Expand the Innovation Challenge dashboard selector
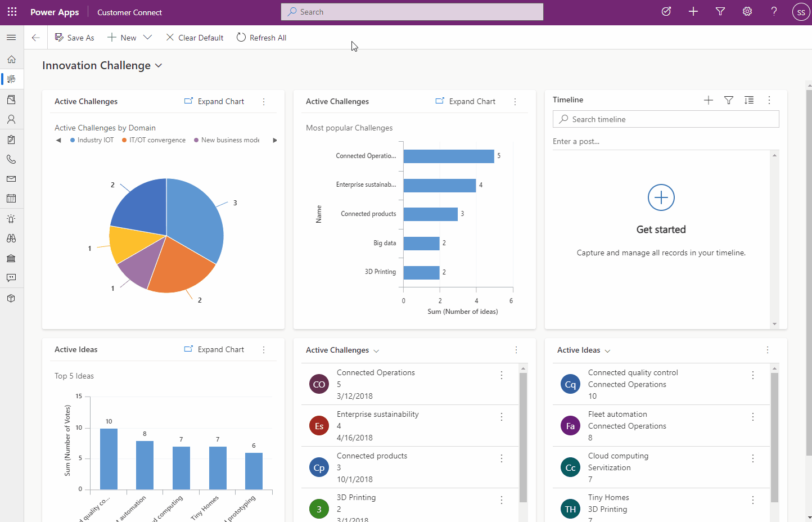812x522 pixels. (159, 66)
